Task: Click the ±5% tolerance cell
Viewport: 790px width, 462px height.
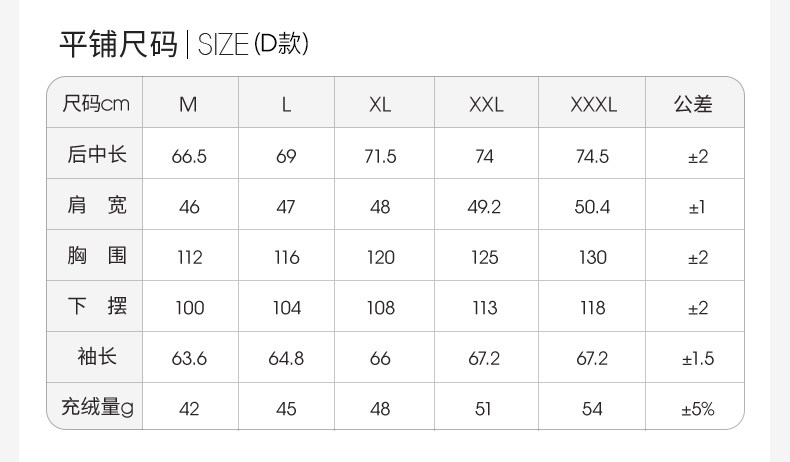Action: pos(697,409)
